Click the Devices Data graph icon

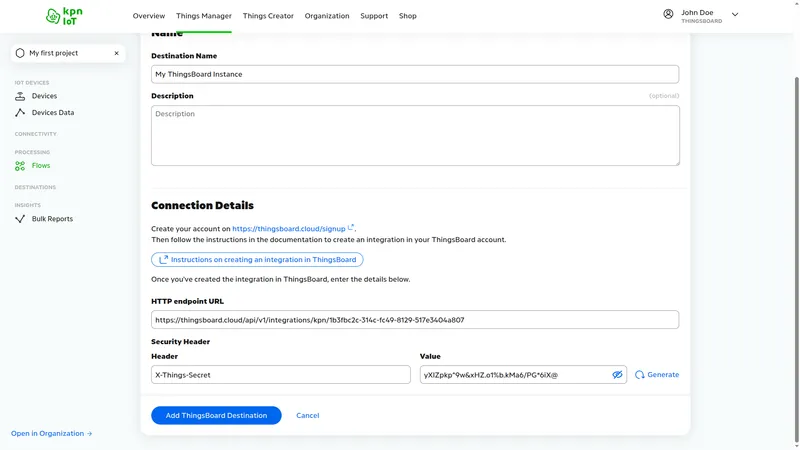click(x=20, y=113)
